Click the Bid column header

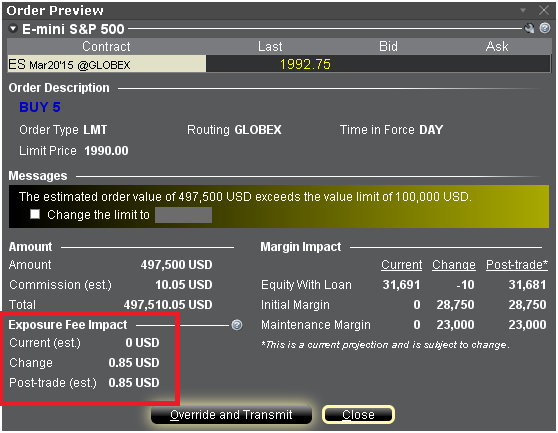388,47
